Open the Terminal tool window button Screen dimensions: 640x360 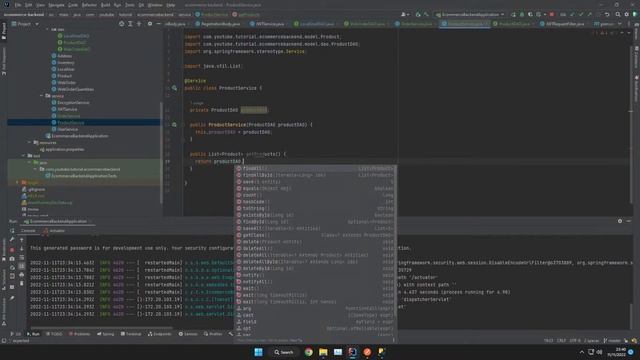(x=131, y=334)
